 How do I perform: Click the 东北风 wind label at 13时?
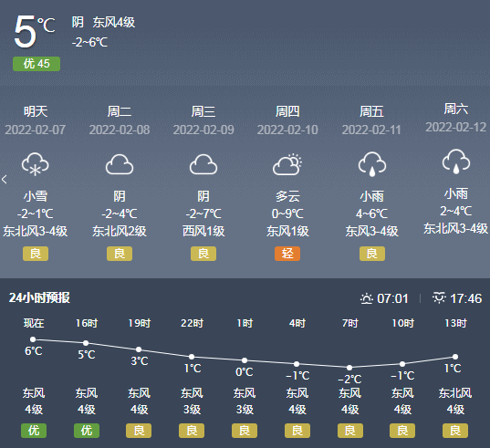[x=455, y=392]
